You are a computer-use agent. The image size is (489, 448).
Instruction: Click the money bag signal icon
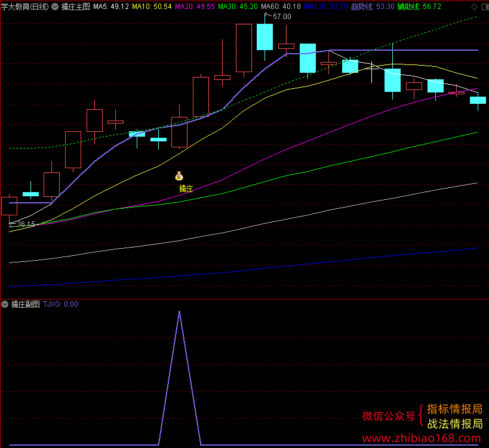179,176
